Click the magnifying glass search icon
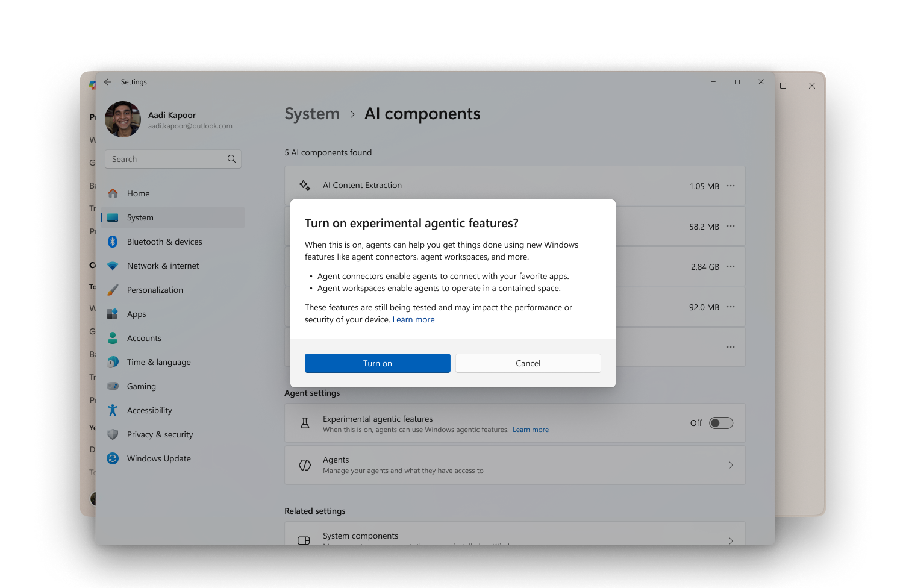 (232, 159)
